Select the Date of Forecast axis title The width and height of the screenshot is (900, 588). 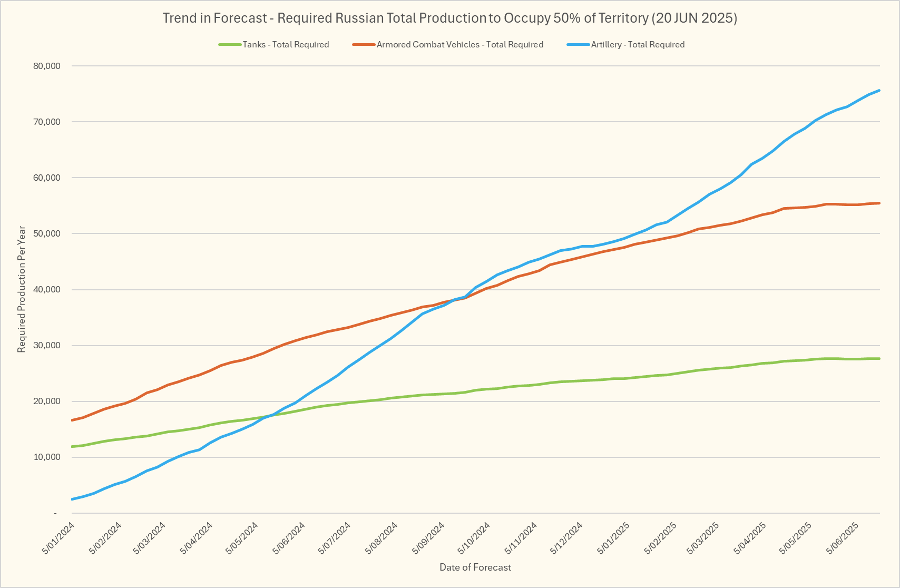point(475,567)
